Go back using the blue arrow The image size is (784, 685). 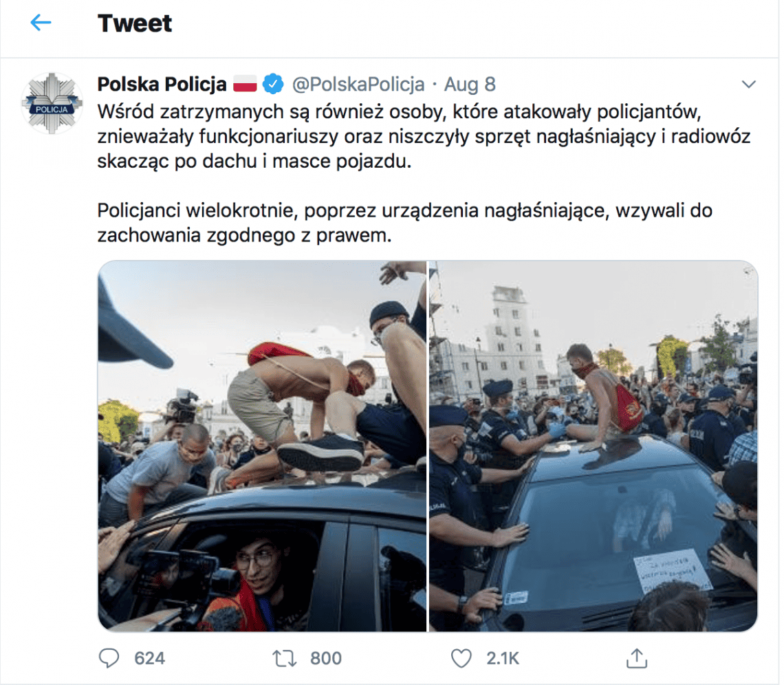point(41,23)
